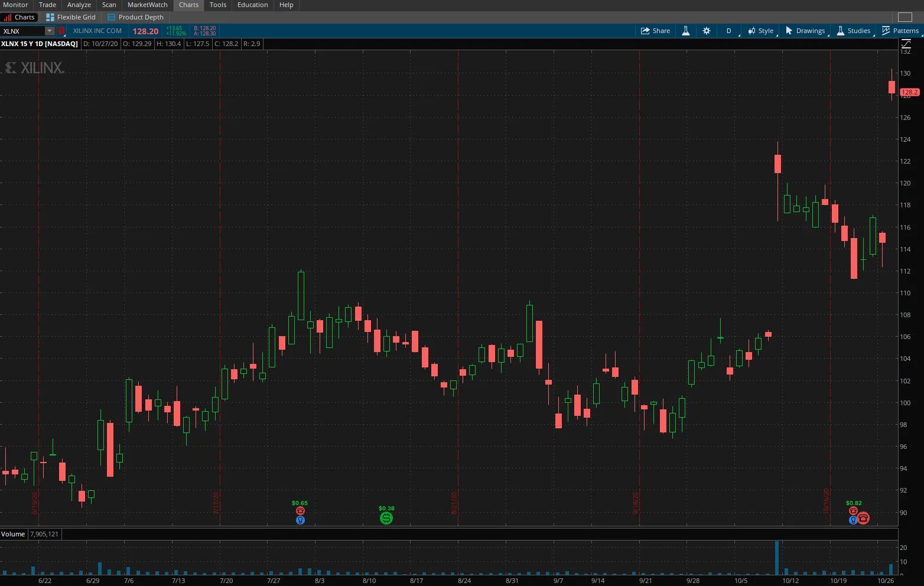Image resolution: width=924 pixels, height=586 pixels.
Task: Switch to the Trade tab
Action: tap(47, 5)
